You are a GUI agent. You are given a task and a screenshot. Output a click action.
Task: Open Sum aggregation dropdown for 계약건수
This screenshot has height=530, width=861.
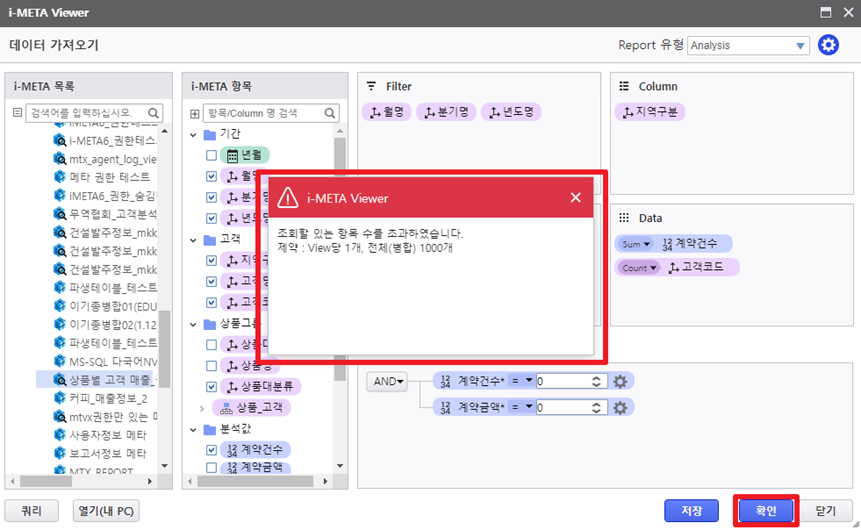point(635,244)
